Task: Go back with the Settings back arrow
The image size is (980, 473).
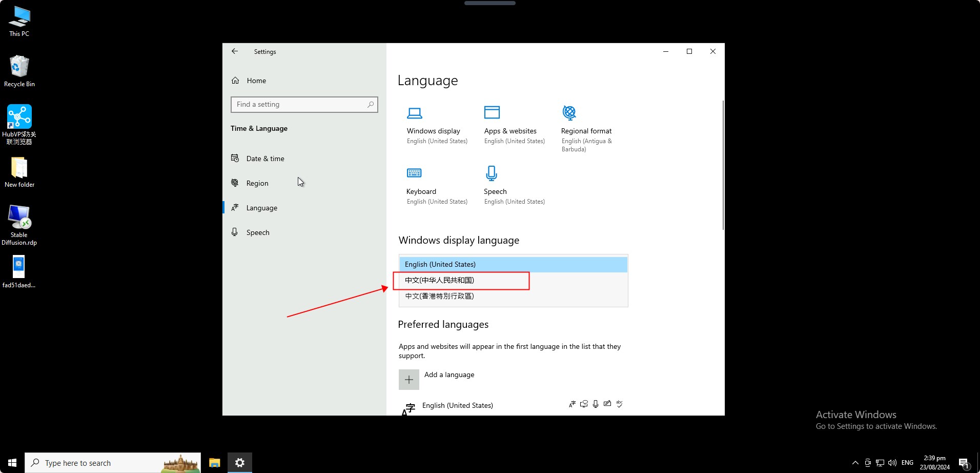Action: pos(235,51)
